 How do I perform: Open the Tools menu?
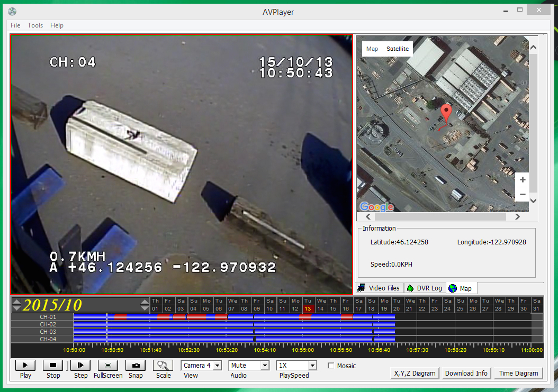[35, 25]
